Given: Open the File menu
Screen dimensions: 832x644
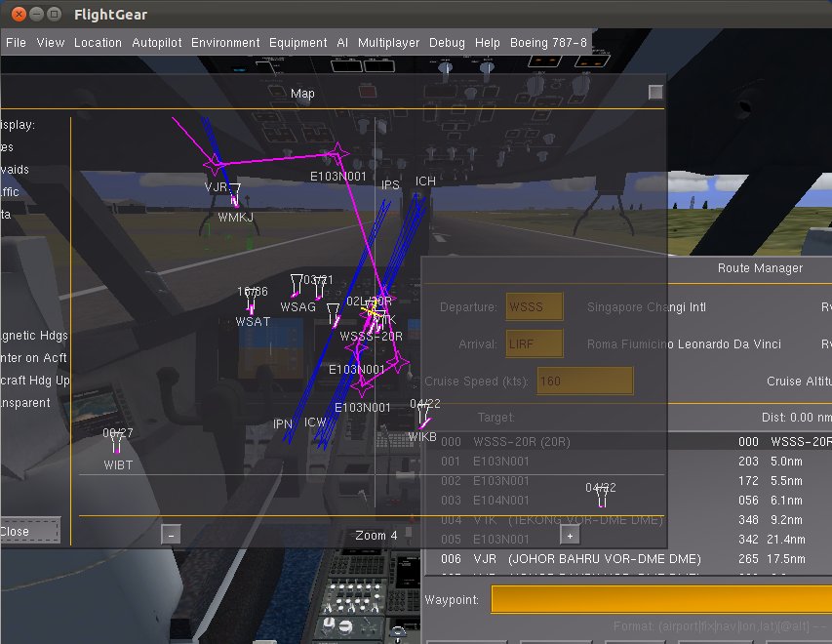Looking at the screenshot, I should pos(16,43).
